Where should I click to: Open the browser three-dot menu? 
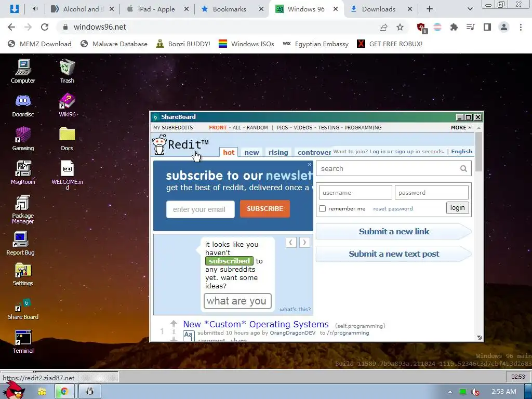(x=521, y=27)
